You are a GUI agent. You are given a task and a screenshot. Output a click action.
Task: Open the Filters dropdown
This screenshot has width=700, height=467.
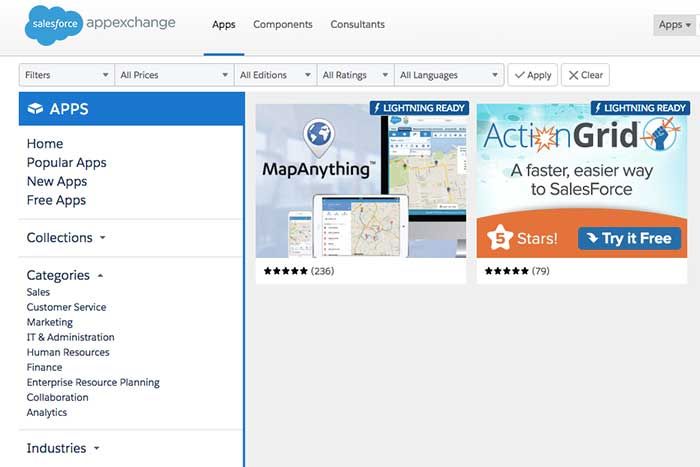pos(66,75)
